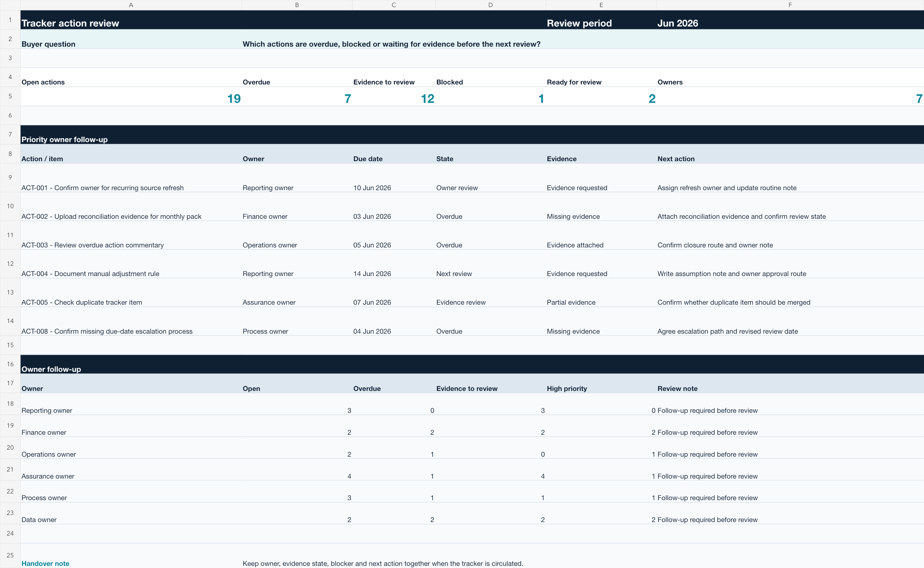Select row 18 header
The height and width of the screenshot is (568, 924).
click(x=10, y=403)
